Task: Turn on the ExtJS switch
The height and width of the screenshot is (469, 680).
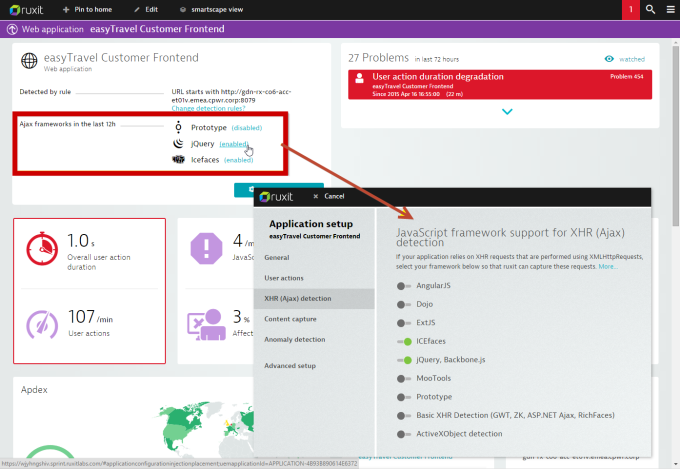Action: pos(404,323)
